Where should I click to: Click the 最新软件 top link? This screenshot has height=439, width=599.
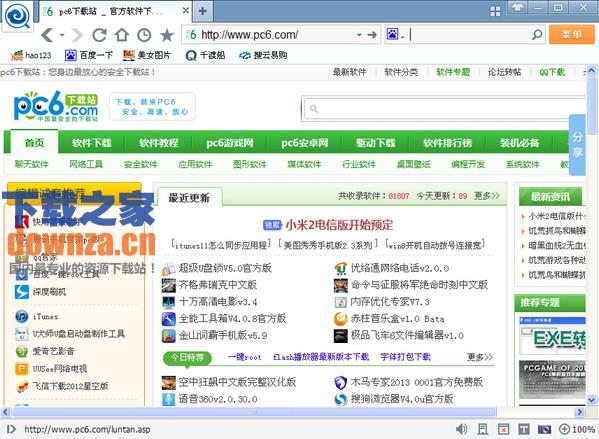(x=349, y=72)
